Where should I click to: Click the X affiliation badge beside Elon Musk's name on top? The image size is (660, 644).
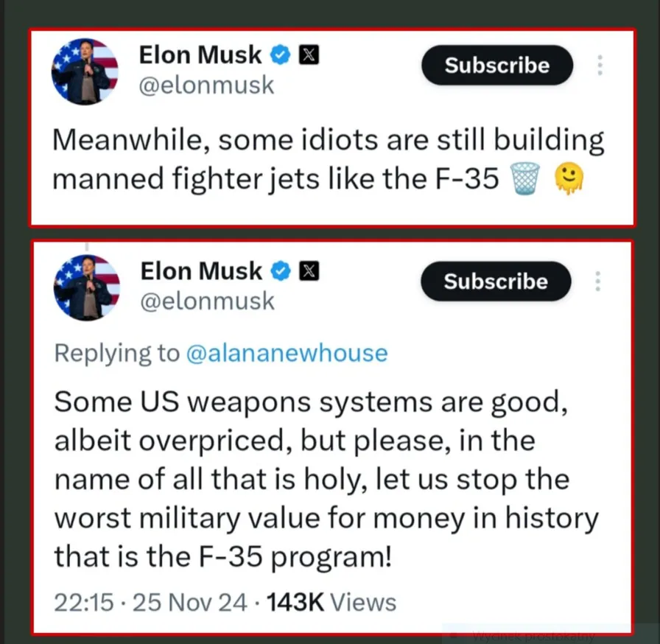pyautogui.click(x=309, y=54)
